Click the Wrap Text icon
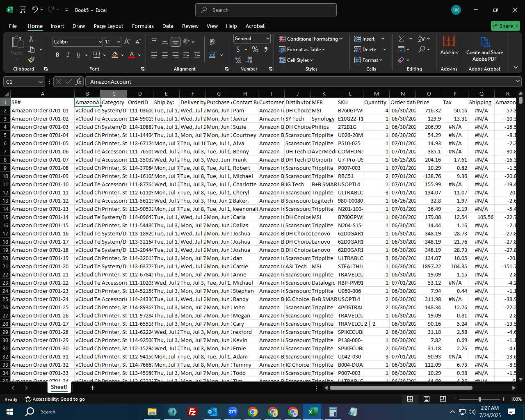 tap(212, 41)
